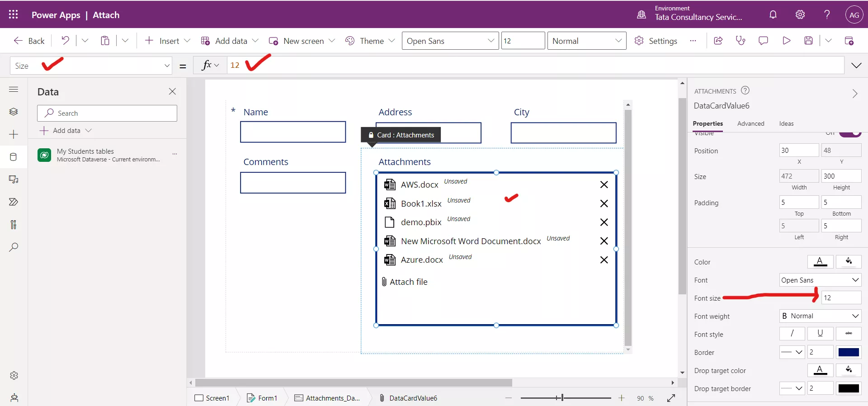Click the Paste clipboard icon
The image size is (868, 406).
click(105, 41)
